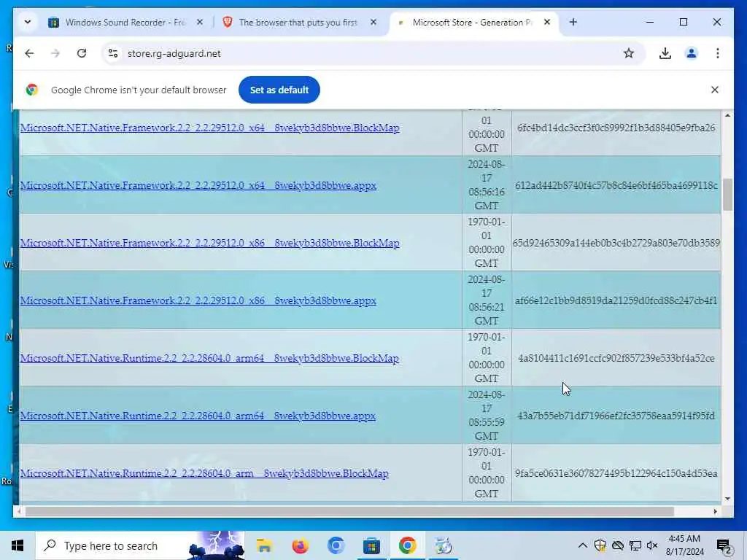
Task: Click the 2024-08-17 08:56:21 GMT date cell
Action: (x=487, y=300)
